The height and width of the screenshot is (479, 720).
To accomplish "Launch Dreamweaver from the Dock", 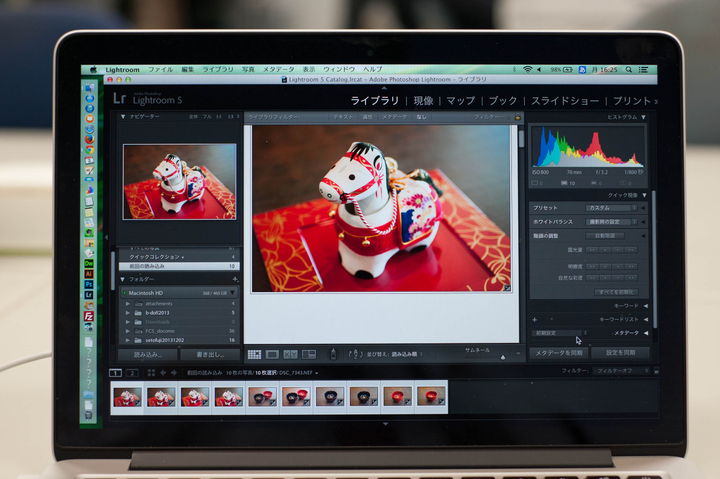I will (x=89, y=263).
